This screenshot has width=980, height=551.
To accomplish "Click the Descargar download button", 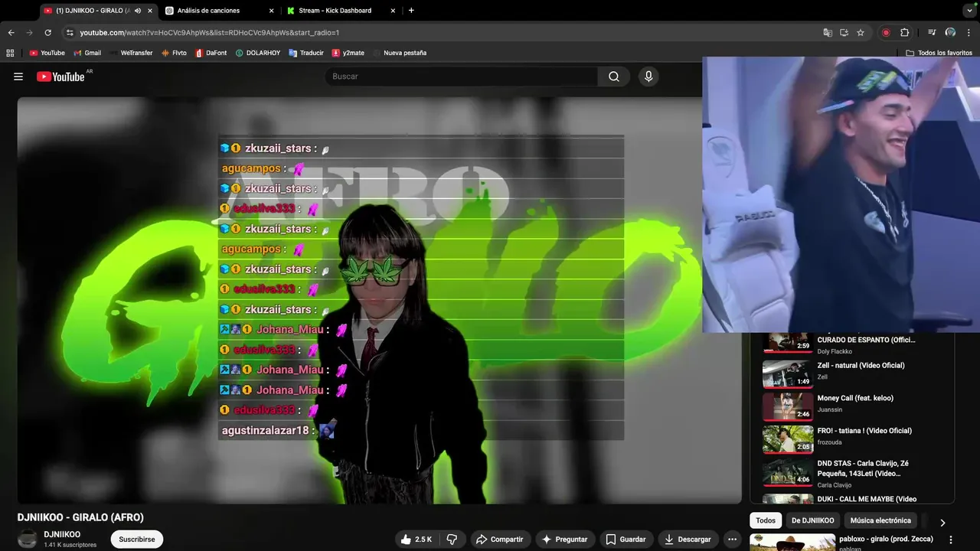I will [688, 540].
